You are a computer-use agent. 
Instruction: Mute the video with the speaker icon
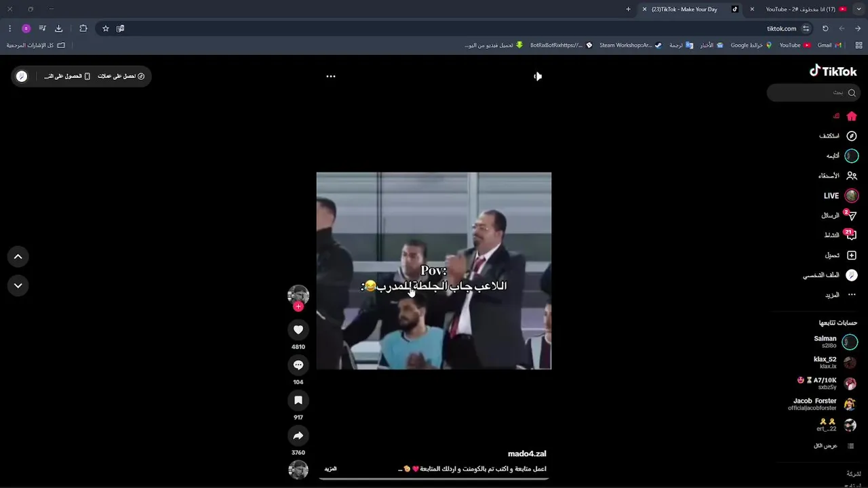tap(537, 77)
